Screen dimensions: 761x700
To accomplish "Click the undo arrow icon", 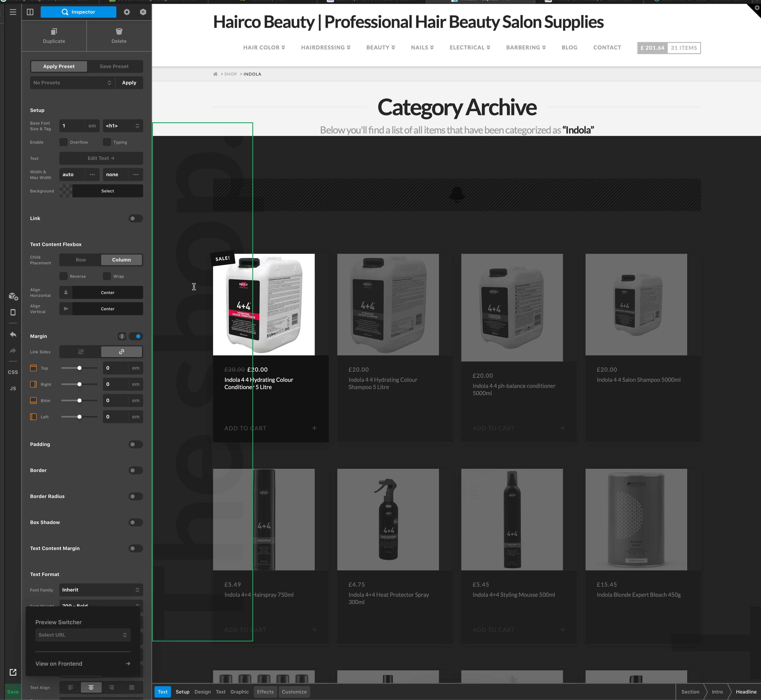I will [x=13, y=334].
